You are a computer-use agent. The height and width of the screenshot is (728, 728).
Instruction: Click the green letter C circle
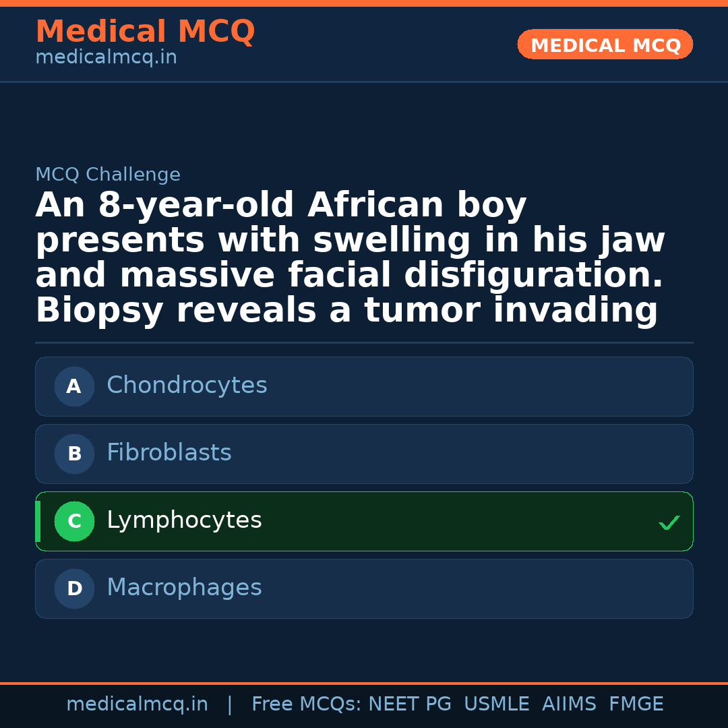coord(74,522)
